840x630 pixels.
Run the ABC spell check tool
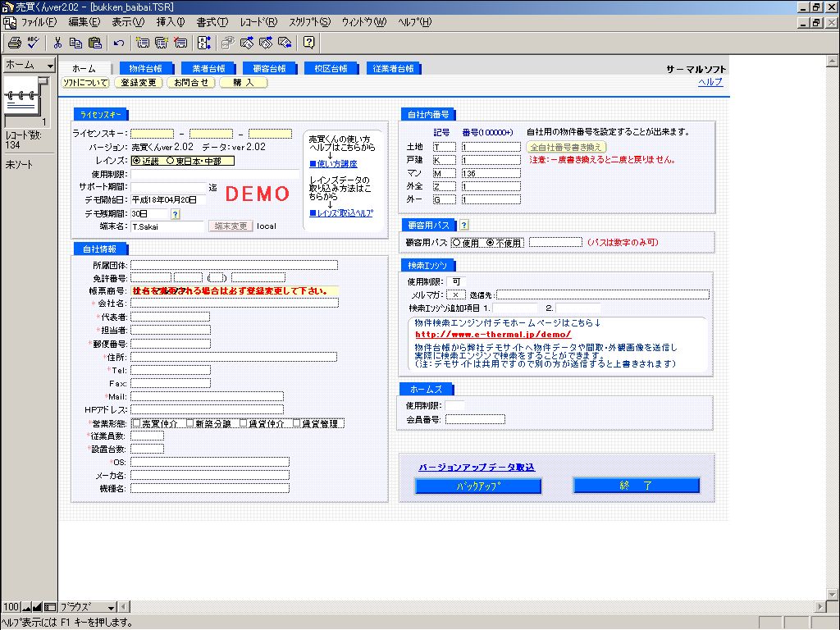33,43
